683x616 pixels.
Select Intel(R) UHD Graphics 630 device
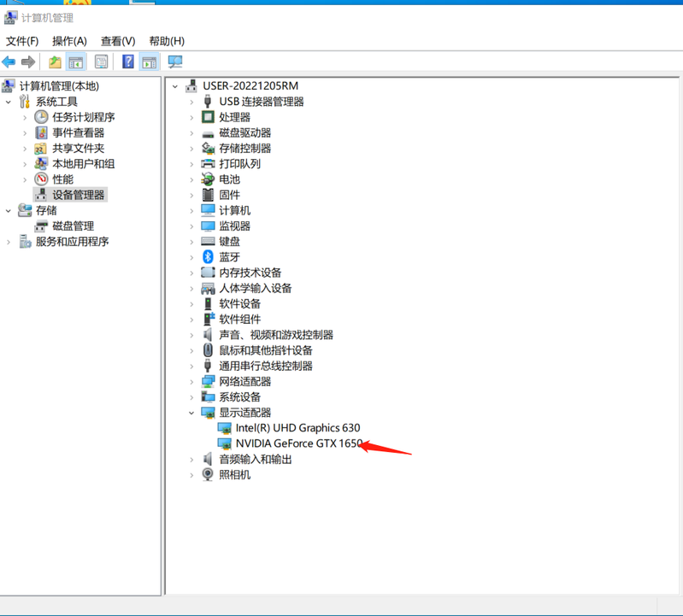(297, 428)
